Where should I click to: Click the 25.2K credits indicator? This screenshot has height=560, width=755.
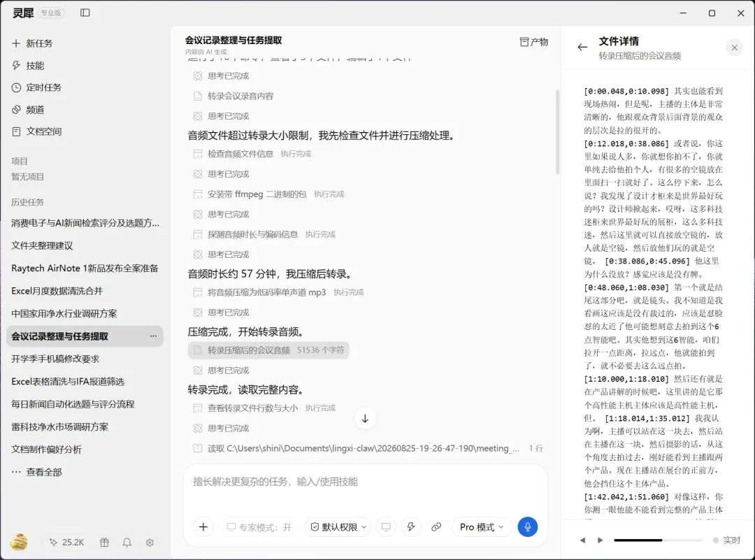point(67,543)
